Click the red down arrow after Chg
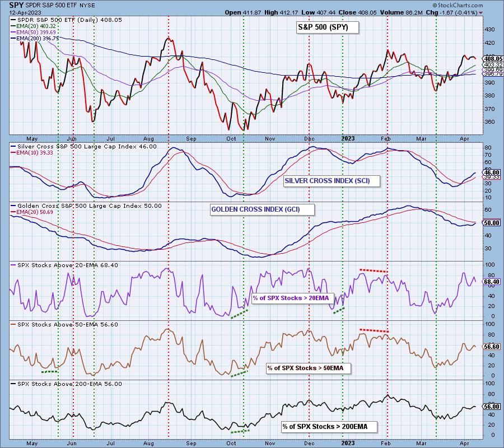 pyautogui.click(x=480, y=13)
